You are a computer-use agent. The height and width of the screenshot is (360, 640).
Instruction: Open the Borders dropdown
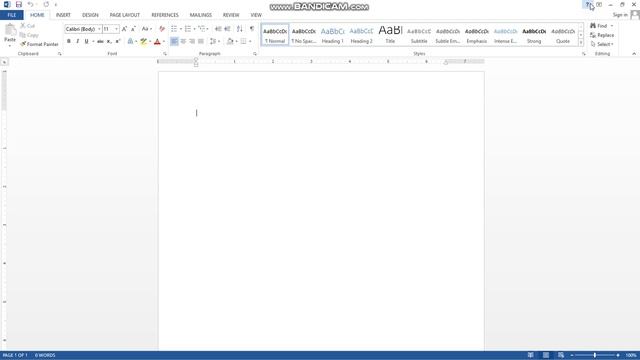(x=250, y=41)
